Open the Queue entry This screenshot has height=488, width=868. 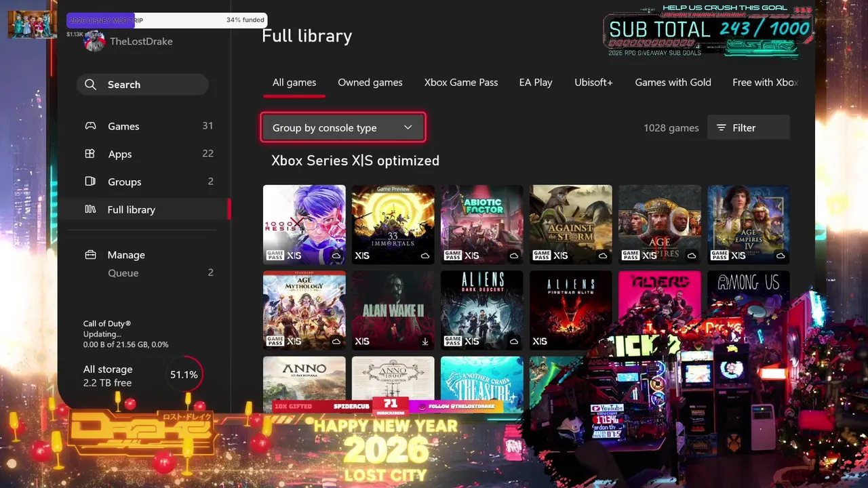tap(149, 272)
